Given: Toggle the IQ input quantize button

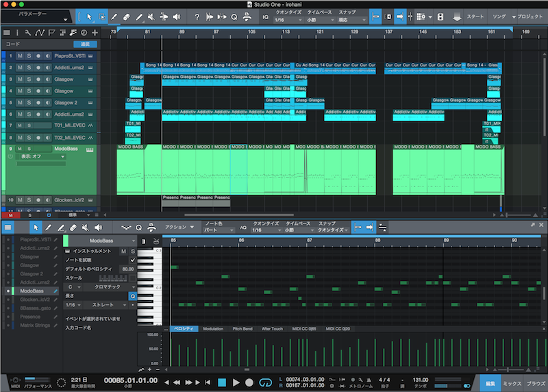Looking at the screenshot, I should click(x=266, y=16).
